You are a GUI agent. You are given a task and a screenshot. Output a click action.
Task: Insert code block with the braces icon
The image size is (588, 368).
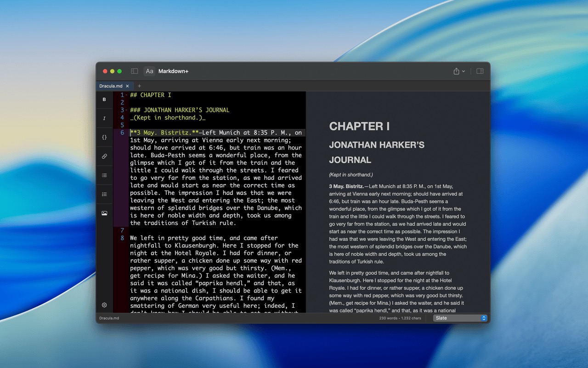(104, 137)
